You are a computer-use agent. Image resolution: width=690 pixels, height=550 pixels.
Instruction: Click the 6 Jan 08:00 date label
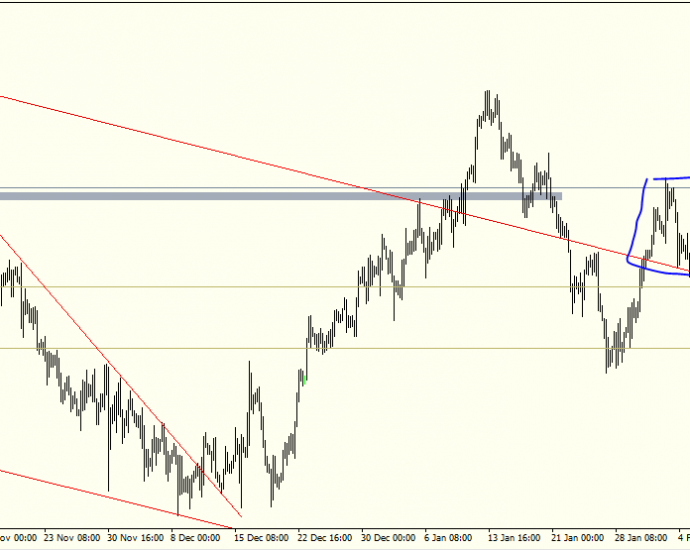[448, 538]
